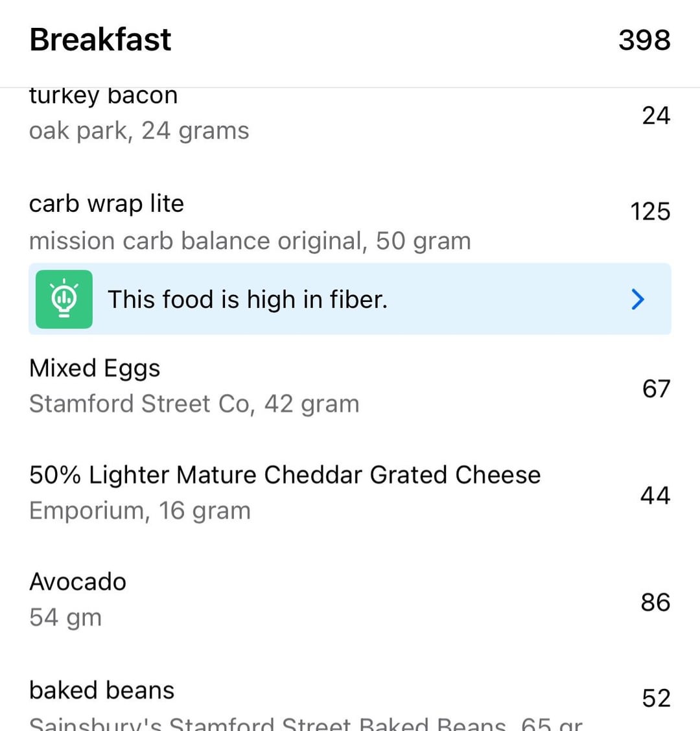The height and width of the screenshot is (731, 700).
Task: Open the Breakfast meal header
Action: click(100, 40)
